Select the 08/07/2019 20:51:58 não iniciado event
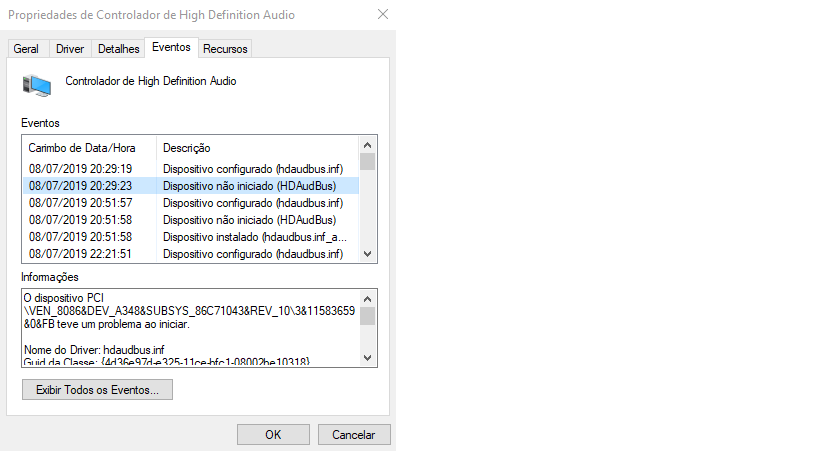This screenshot has width=816, height=460. tap(191, 220)
